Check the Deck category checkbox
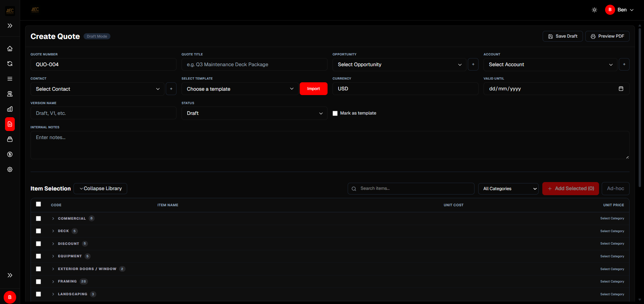644x304 pixels. coord(39,231)
